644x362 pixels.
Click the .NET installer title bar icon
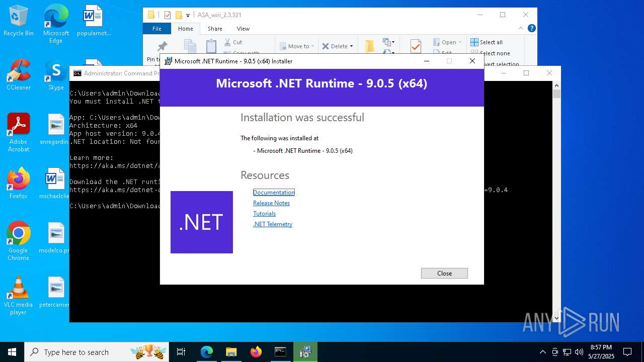[x=168, y=61]
